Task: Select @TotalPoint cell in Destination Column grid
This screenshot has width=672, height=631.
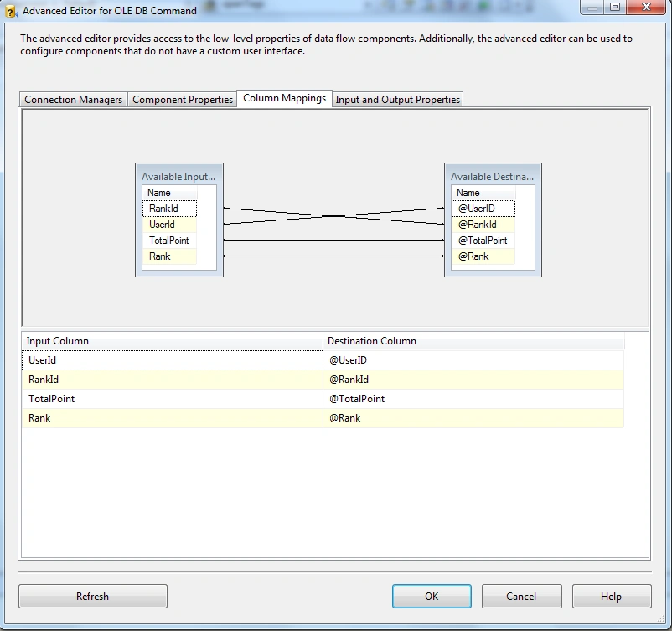Action: click(473, 399)
